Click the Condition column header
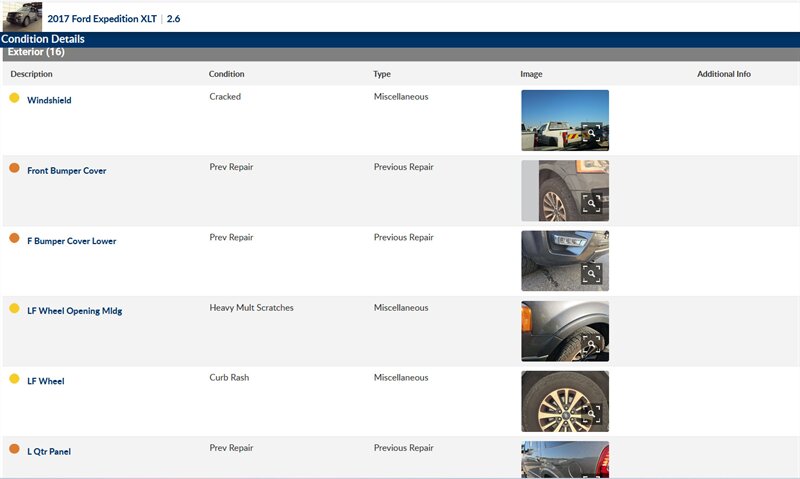800x479 pixels. click(x=226, y=74)
